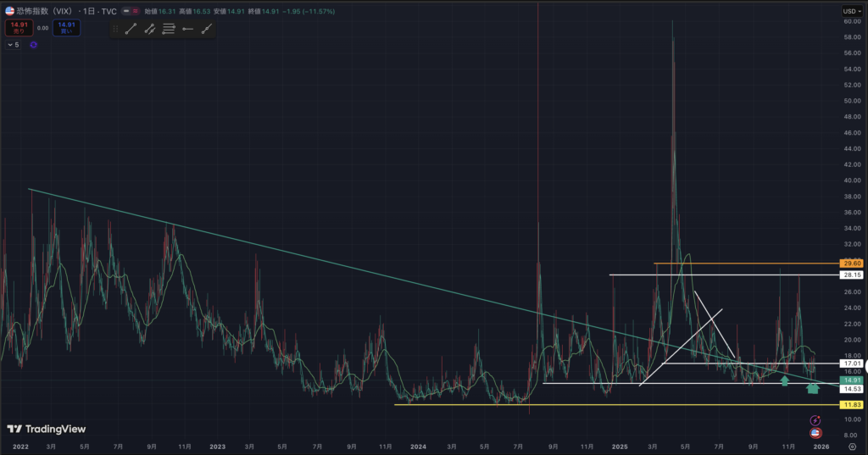Screen dimensions: 868x455
Task: Select the trend line drawing tool
Action: (131, 29)
